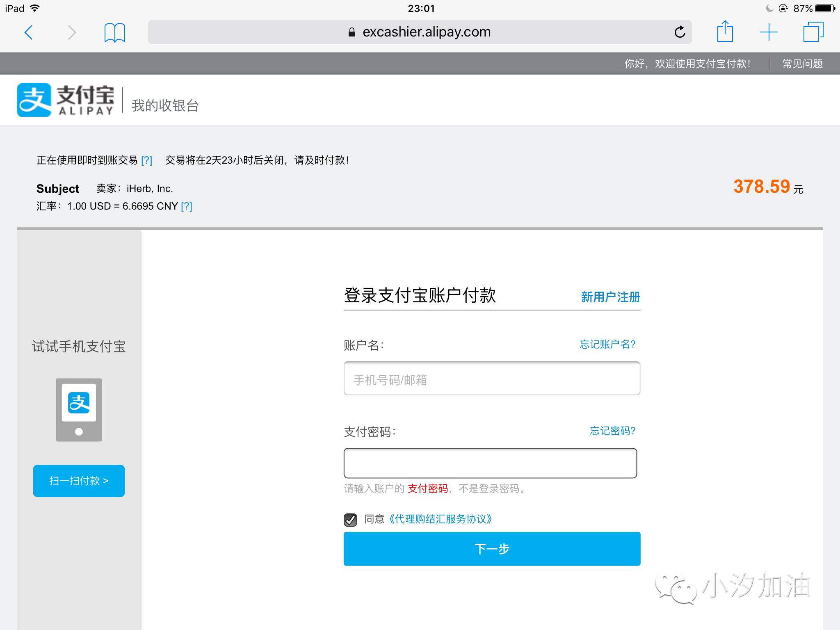Screen dimensions: 840x630
Task: Click 忘记密码? recovery link
Action: 612,431
